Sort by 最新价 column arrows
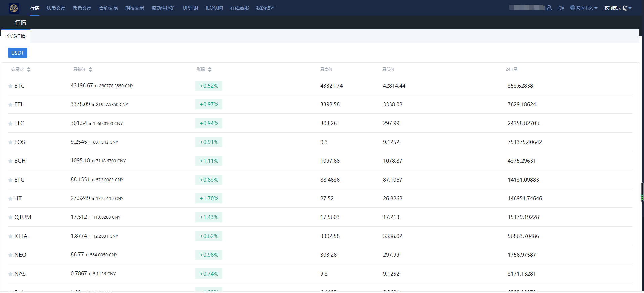644x293 pixels. point(90,69)
